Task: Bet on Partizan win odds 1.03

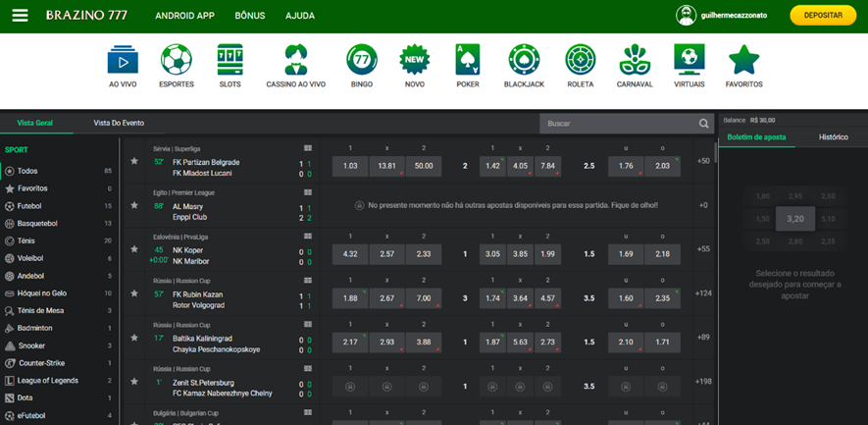Action: coord(350,166)
